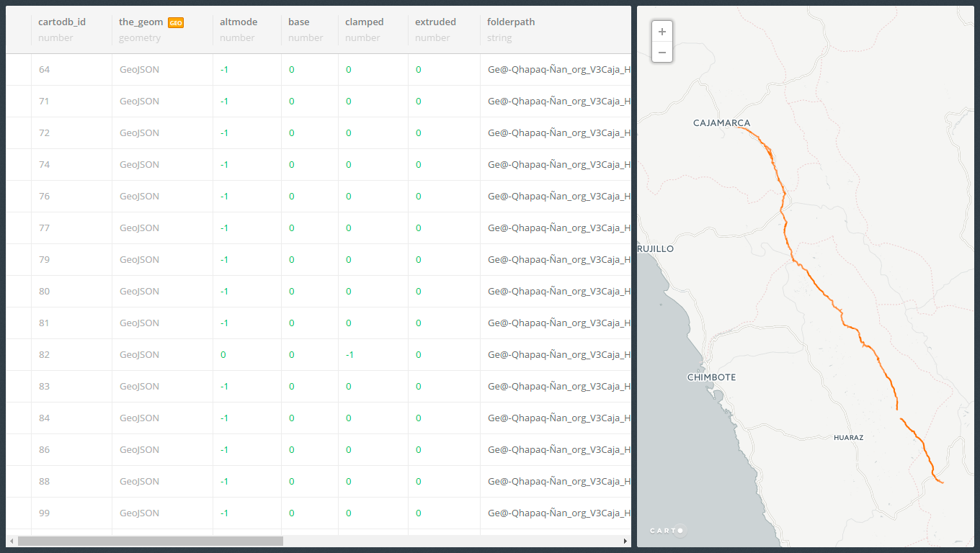The width and height of the screenshot is (980, 553).
Task: Click folderpath cell in row 83
Action: [559, 387]
